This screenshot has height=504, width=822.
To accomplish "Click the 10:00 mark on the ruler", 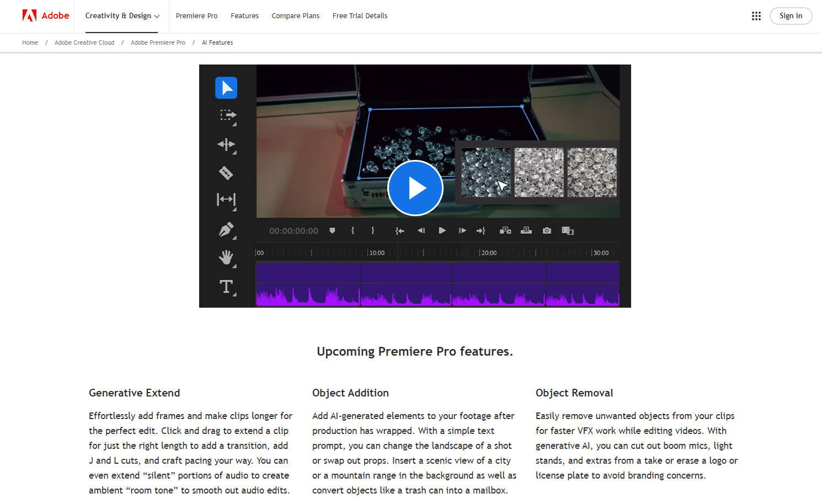I will [377, 253].
